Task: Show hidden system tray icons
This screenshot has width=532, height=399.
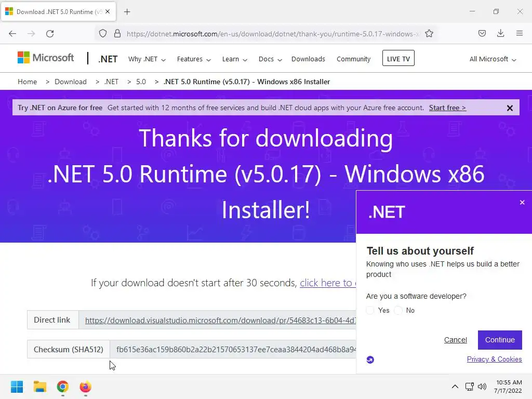Action: [x=455, y=387]
